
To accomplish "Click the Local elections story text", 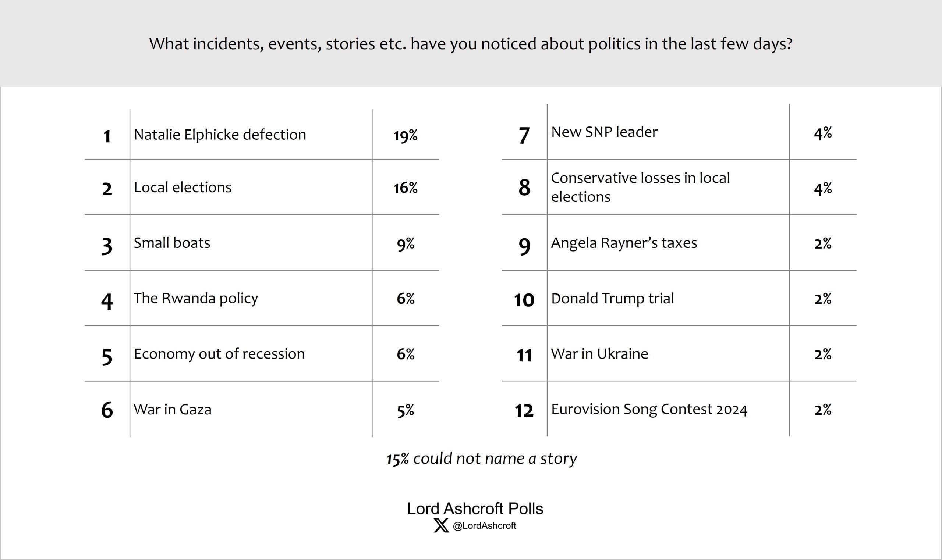I will (x=183, y=188).
